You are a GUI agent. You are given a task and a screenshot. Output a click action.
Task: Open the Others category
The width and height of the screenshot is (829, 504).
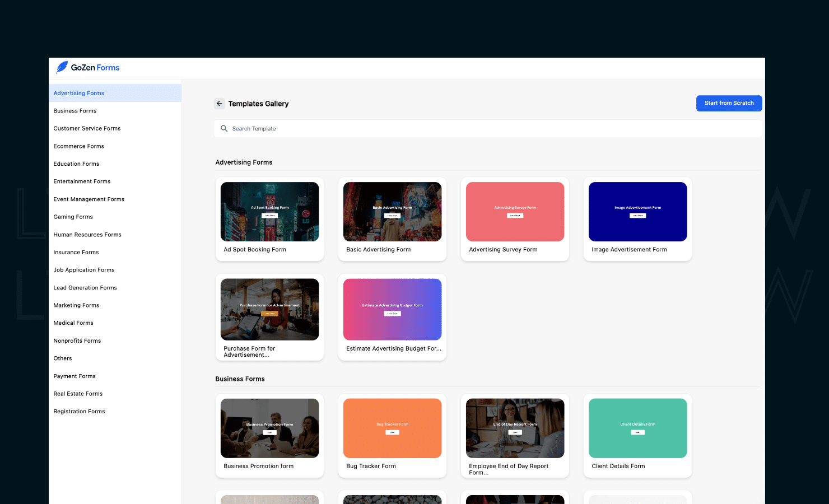pos(62,358)
